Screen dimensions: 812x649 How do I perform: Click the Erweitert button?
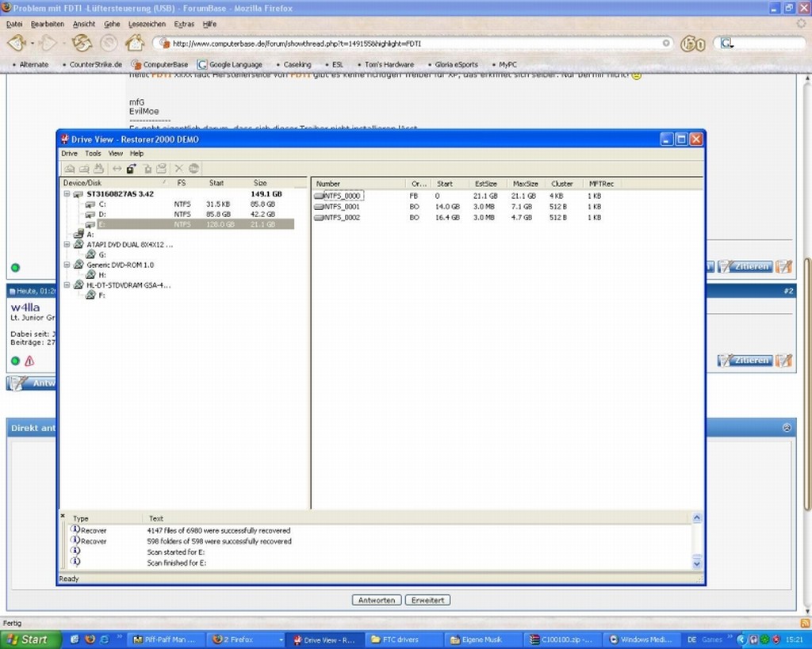(x=427, y=601)
